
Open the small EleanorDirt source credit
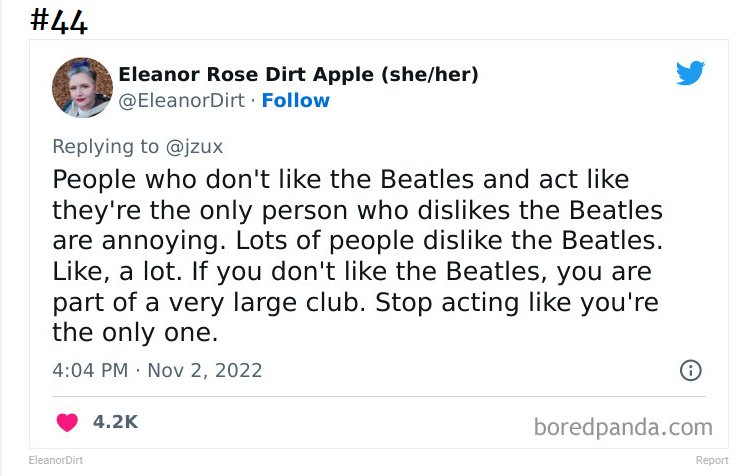point(56,460)
